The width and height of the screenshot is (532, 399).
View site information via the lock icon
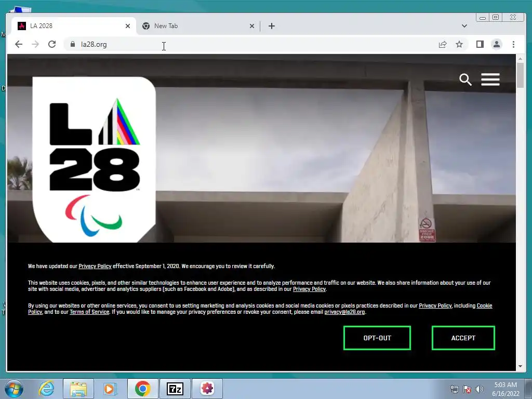(72, 44)
